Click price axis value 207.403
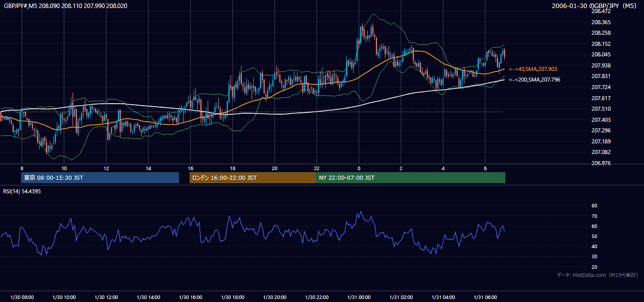 tap(601, 120)
